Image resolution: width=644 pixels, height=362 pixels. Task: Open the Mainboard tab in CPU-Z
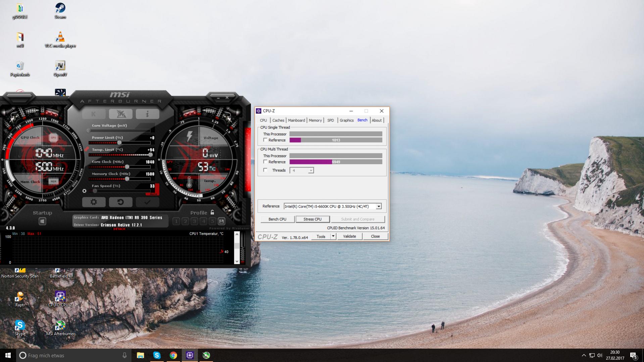[x=297, y=120]
